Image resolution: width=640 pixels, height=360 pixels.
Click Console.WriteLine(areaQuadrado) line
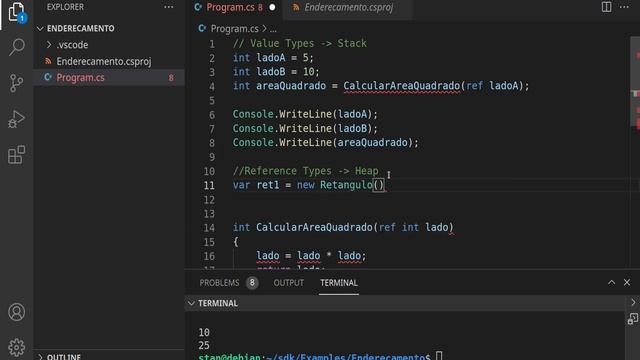coord(326,142)
